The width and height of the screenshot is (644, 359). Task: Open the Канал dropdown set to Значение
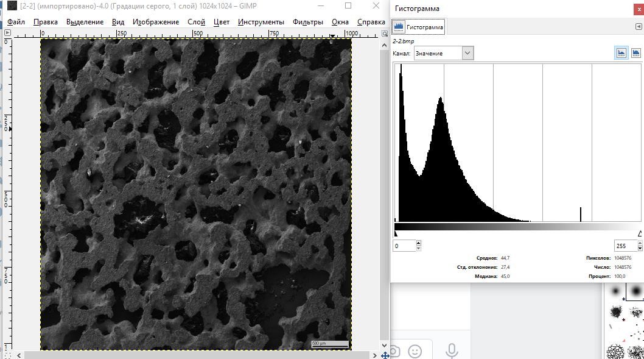[443, 54]
